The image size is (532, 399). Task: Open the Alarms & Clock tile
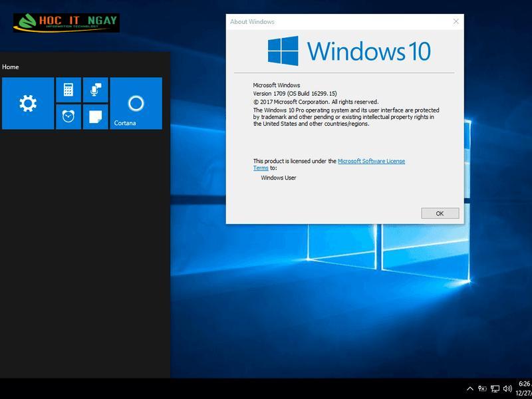[x=68, y=117]
